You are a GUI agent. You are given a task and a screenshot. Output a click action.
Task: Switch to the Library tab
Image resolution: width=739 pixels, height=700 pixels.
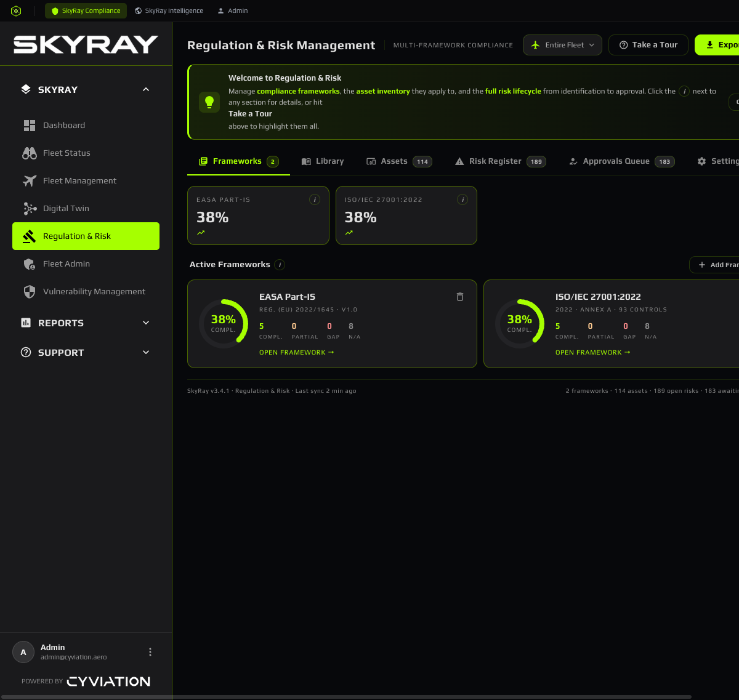322,161
